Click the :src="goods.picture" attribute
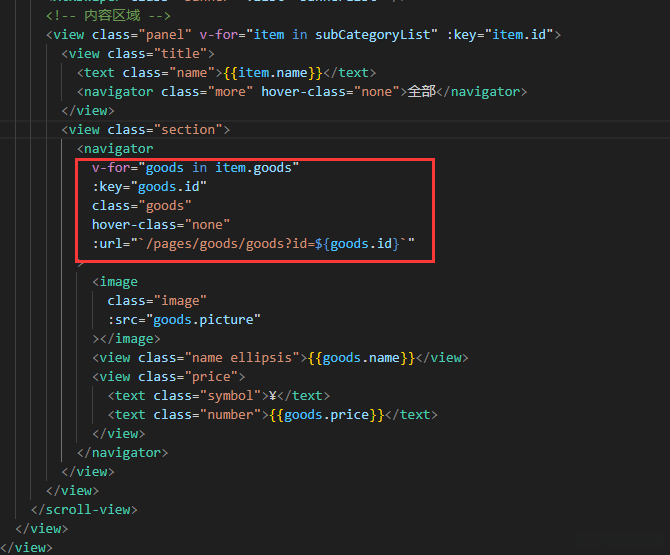 coord(184,320)
